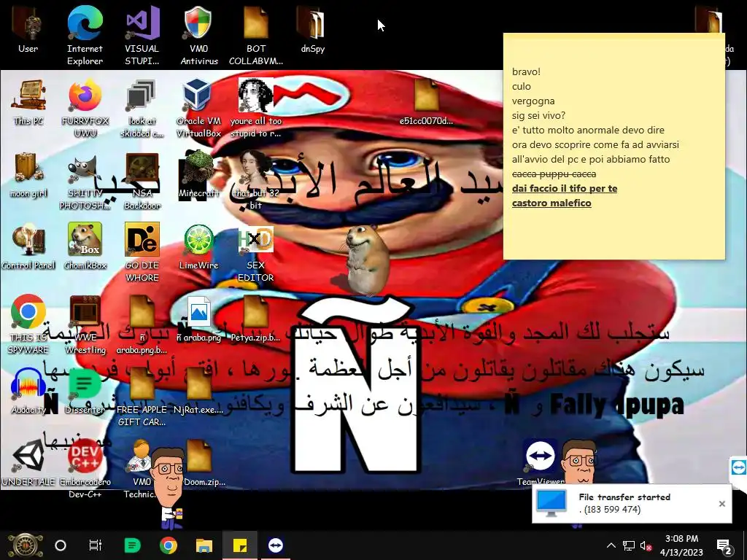The height and width of the screenshot is (560, 747).
Task: Open the VISUAL STUPI... desktop icon
Action: (x=142, y=24)
